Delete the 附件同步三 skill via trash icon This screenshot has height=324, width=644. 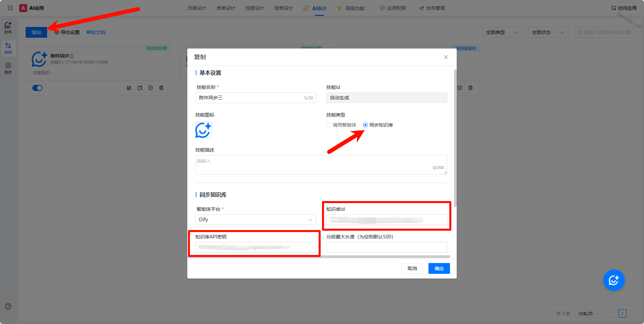click(x=161, y=88)
